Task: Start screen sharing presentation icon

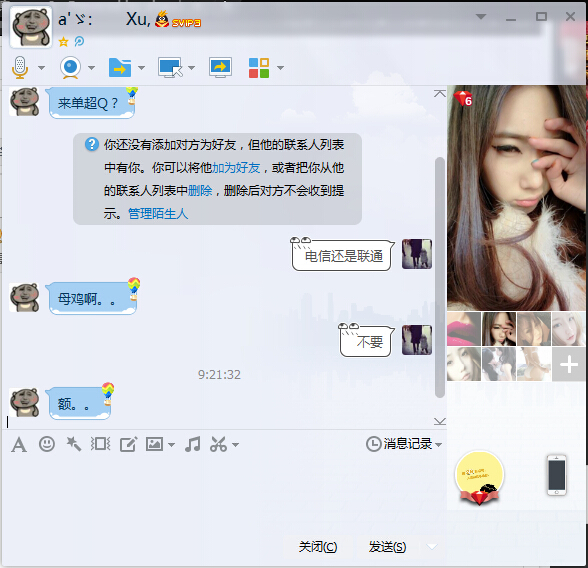Action: click(x=220, y=67)
